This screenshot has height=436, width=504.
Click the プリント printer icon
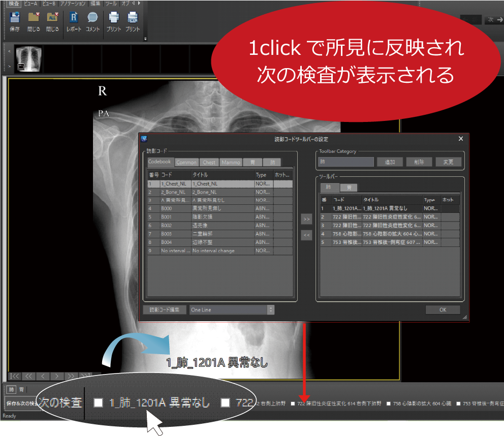point(114,18)
